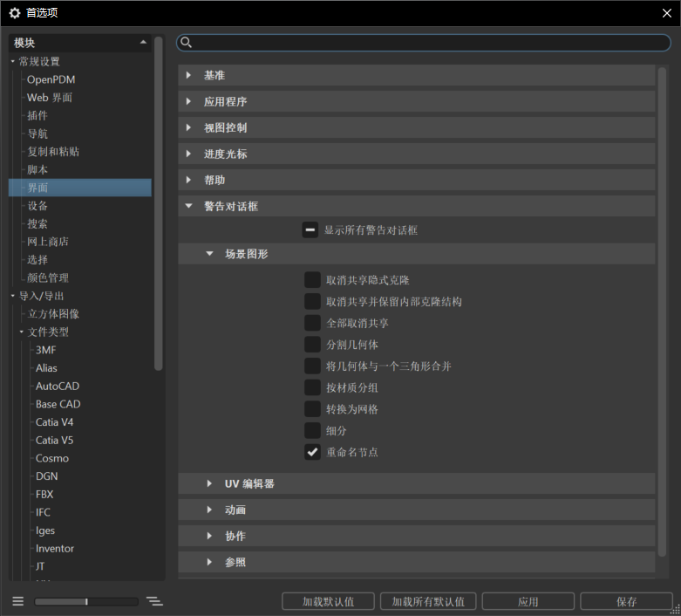This screenshot has width=681, height=616.
Task: Collapse the 文件类型 tree node
Action: click(21, 332)
